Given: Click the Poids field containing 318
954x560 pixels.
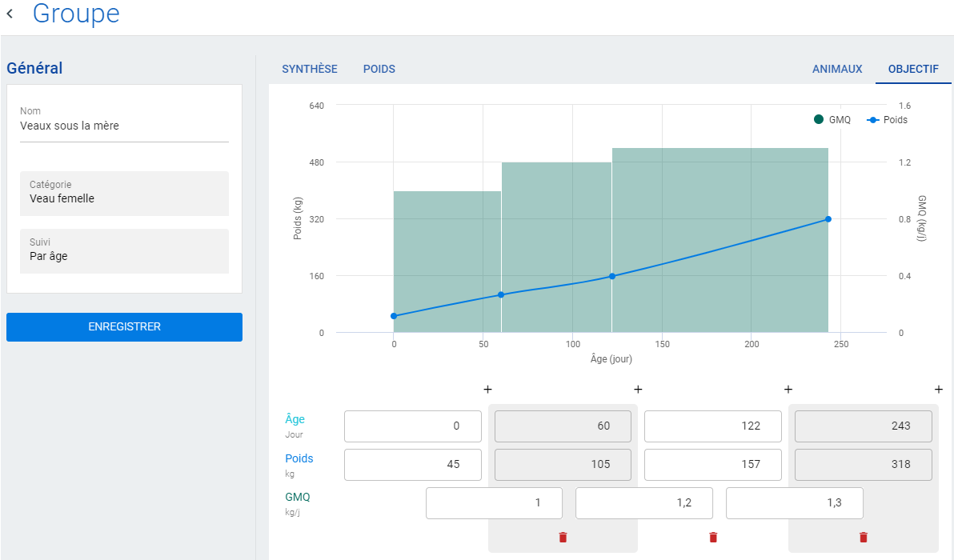Looking at the screenshot, I should [864, 465].
